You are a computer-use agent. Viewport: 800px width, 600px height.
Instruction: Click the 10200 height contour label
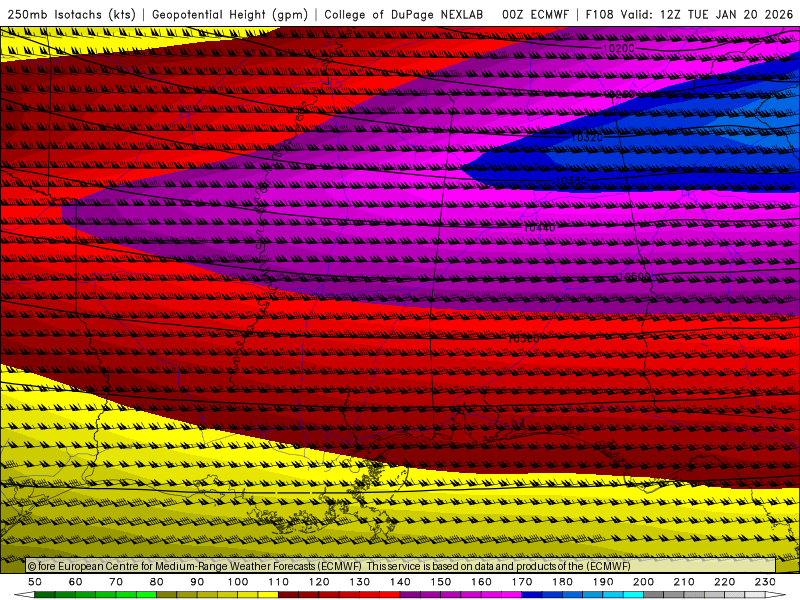pos(618,48)
